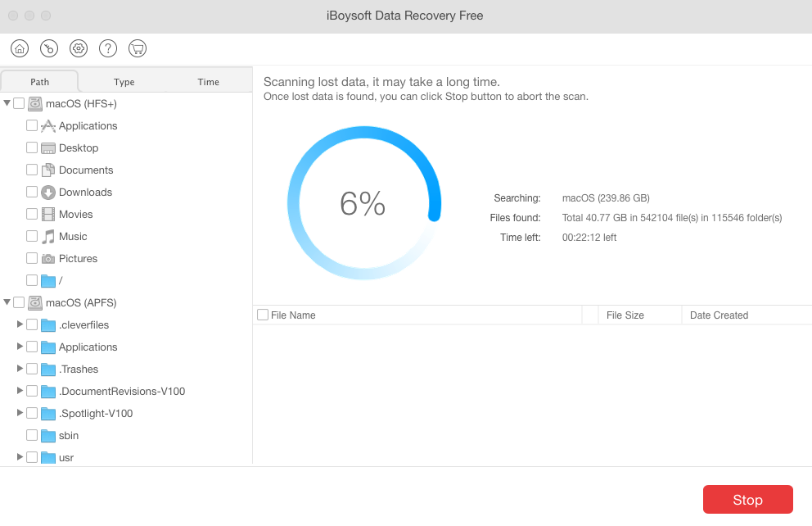Check the sbin checkbox
The height and width of the screenshot is (526, 812).
coord(32,435)
